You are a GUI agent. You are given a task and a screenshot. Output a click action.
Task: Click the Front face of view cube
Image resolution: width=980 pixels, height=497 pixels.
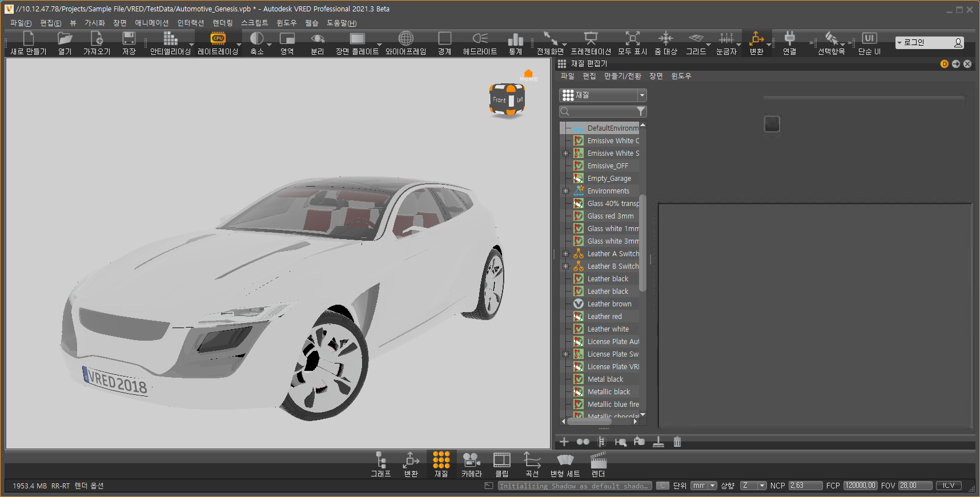499,100
